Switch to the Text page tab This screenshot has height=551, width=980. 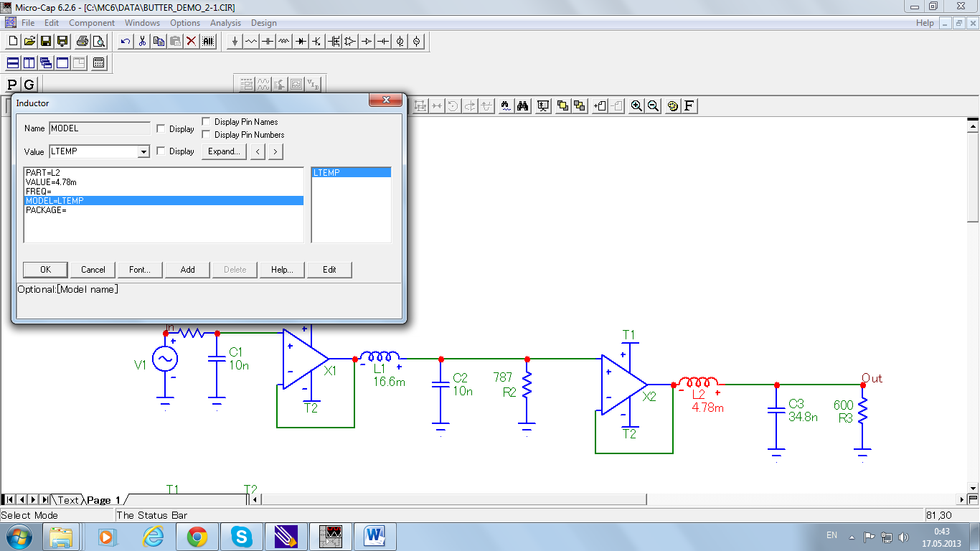point(68,500)
